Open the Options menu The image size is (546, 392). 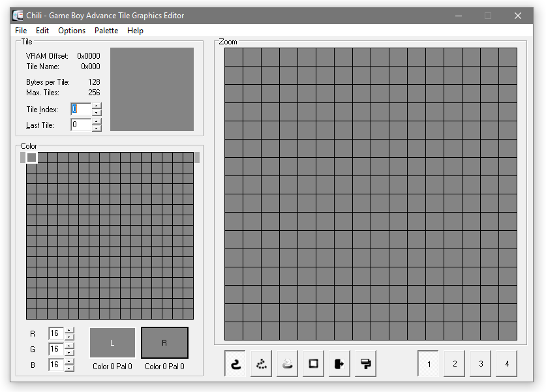tap(72, 31)
